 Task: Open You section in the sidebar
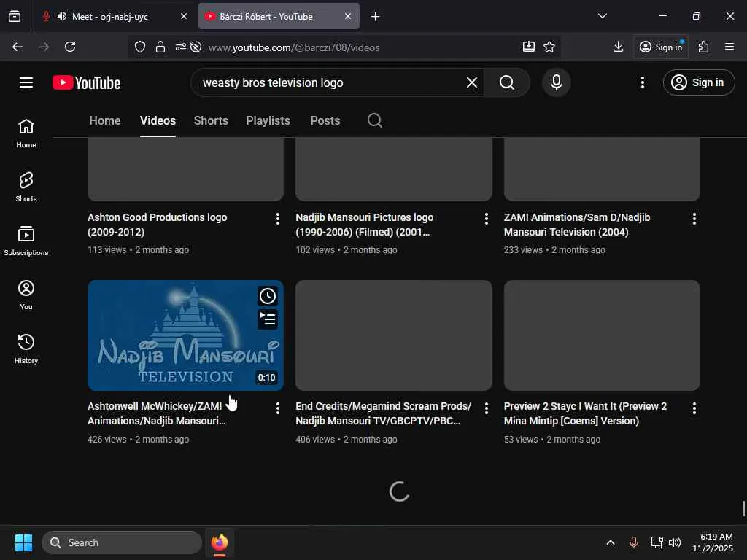(26, 295)
